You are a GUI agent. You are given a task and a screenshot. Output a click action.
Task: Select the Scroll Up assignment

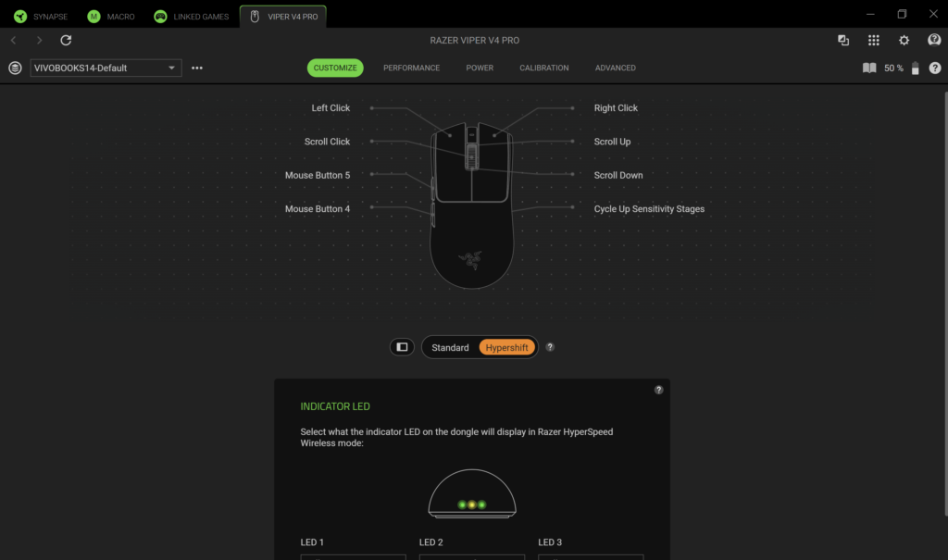[x=612, y=142]
